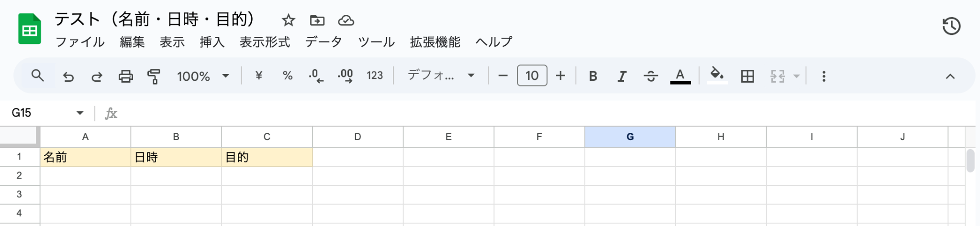This screenshot has width=980, height=226.
Task: Print the spreadsheet with printer icon
Action: tap(125, 76)
